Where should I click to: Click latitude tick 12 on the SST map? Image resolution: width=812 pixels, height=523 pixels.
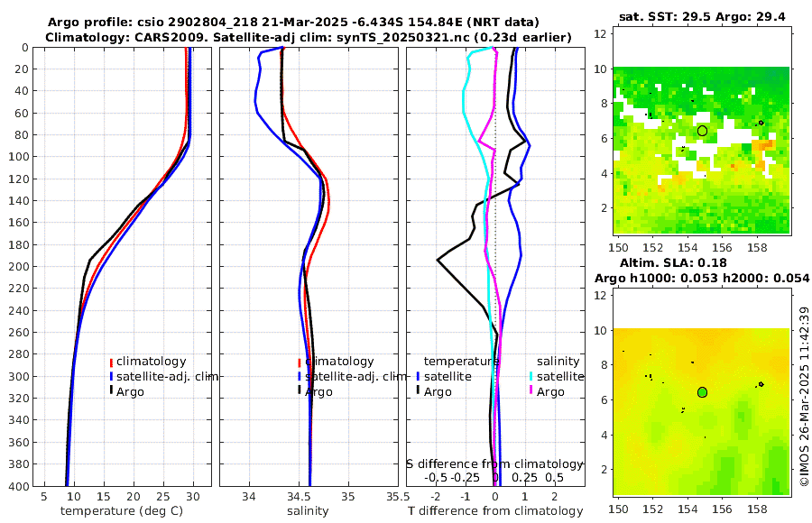(600, 34)
